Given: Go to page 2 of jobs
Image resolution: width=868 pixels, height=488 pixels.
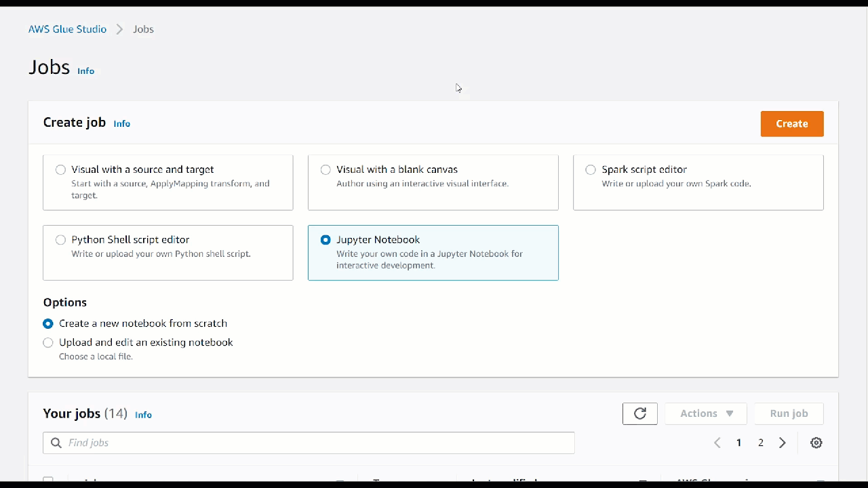Looking at the screenshot, I should pos(761,443).
